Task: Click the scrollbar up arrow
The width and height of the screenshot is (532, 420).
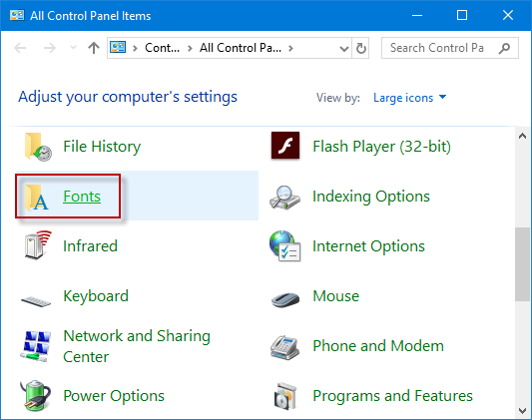Action: [522, 136]
